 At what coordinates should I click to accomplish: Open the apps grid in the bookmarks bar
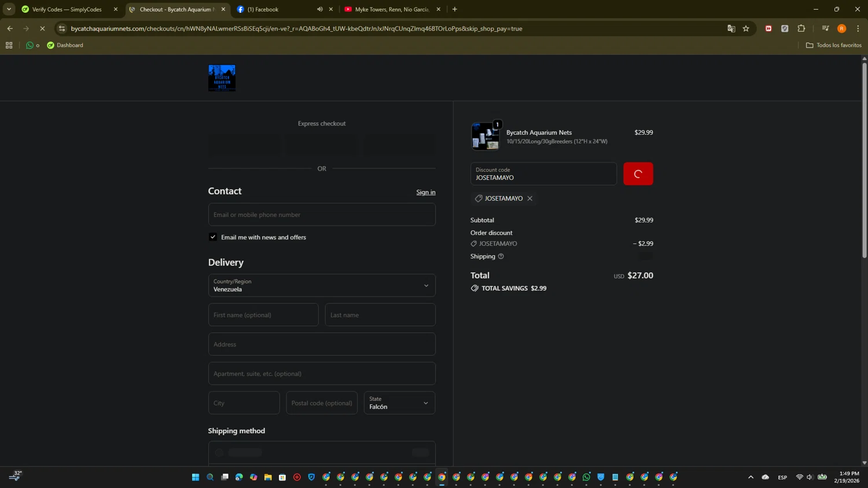point(9,45)
